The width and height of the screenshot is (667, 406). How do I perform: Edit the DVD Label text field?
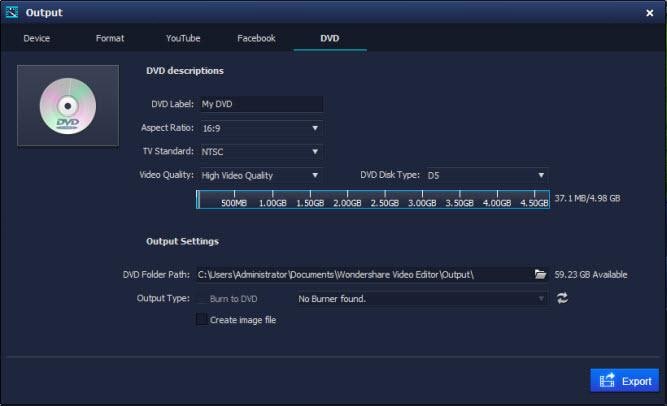coord(261,104)
